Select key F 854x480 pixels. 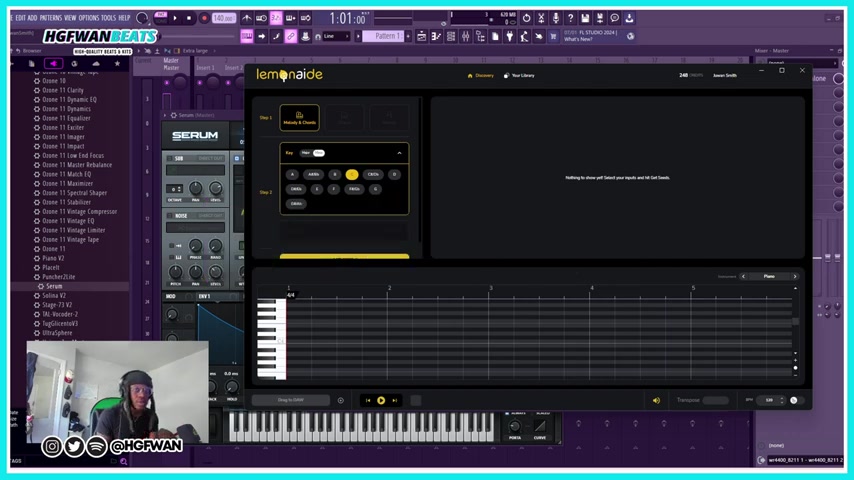click(x=334, y=189)
